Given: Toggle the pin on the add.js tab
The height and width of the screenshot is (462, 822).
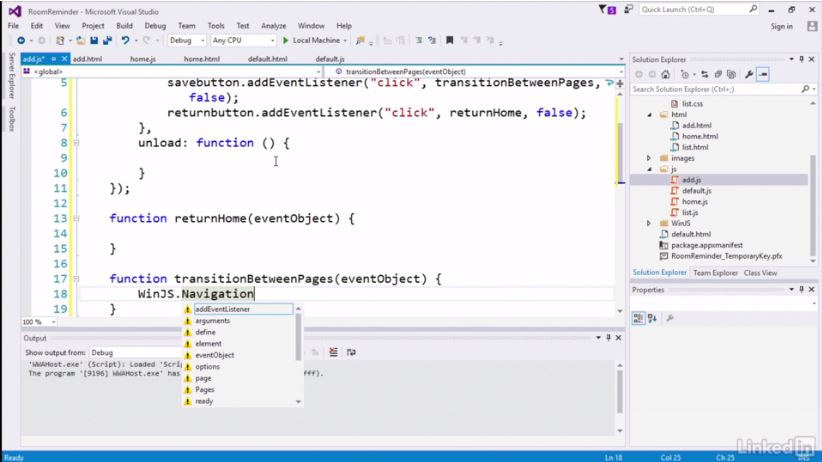Looking at the screenshot, I should click(x=53, y=59).
